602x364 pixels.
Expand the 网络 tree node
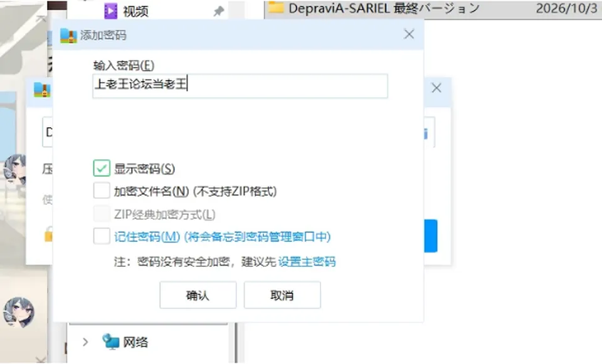point(85,341)
